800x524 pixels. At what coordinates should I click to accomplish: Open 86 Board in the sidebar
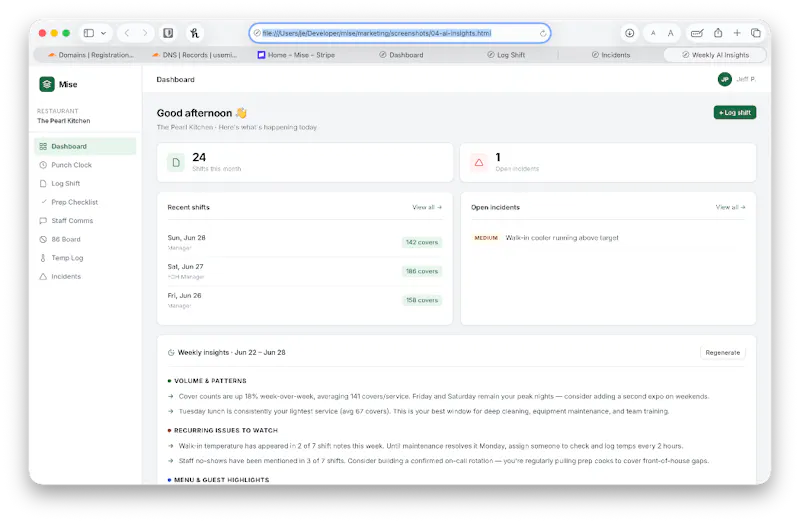tap(85, 239)
